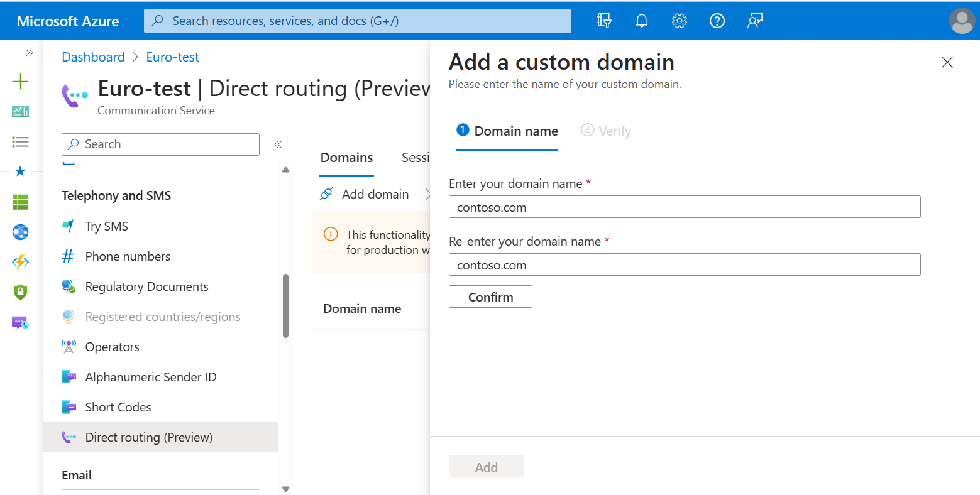Click the resource menu scrollbar thumb

point(286,306)
